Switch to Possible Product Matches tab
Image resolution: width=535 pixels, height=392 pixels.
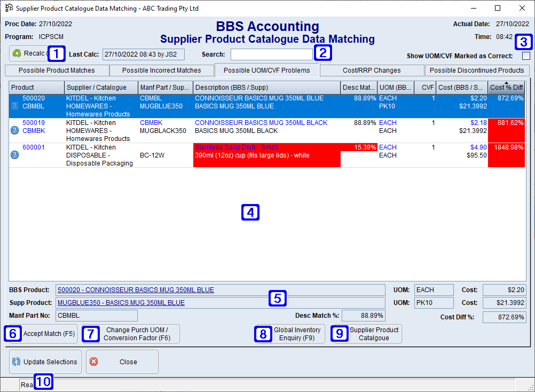point(57,70)
